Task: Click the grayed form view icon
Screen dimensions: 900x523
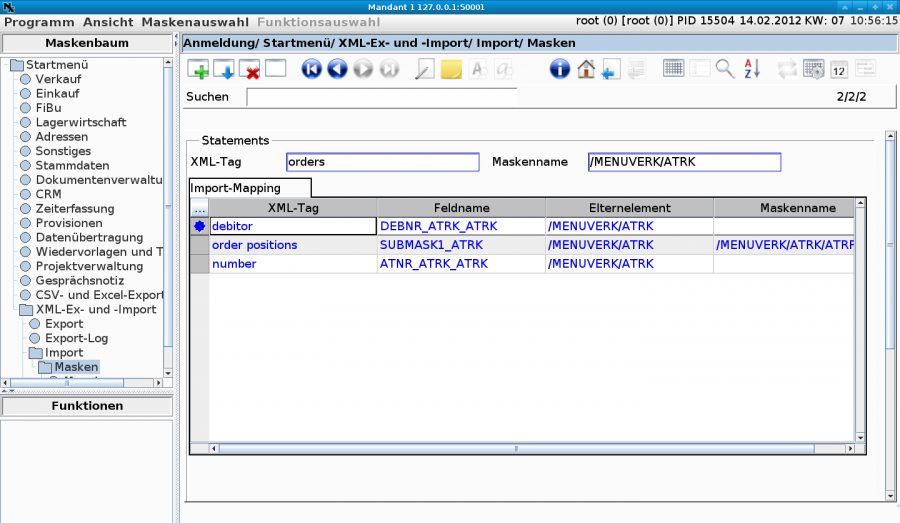Action: pos(700,68)
